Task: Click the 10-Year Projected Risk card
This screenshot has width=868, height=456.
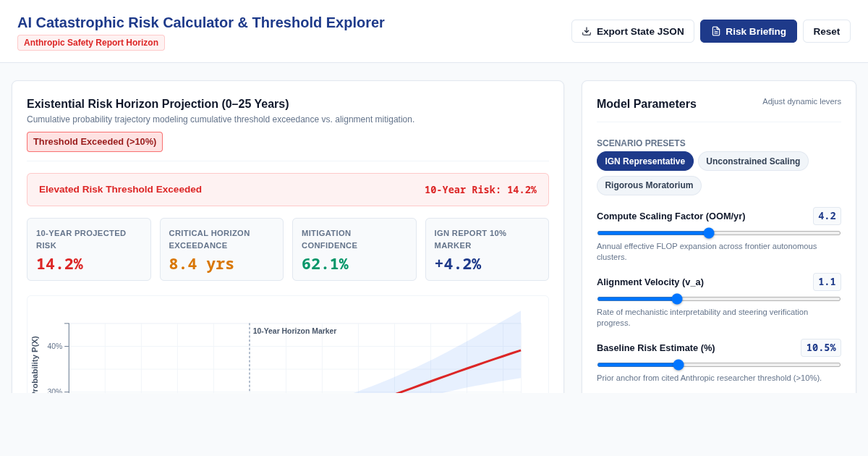Action: tap(89, 250)
